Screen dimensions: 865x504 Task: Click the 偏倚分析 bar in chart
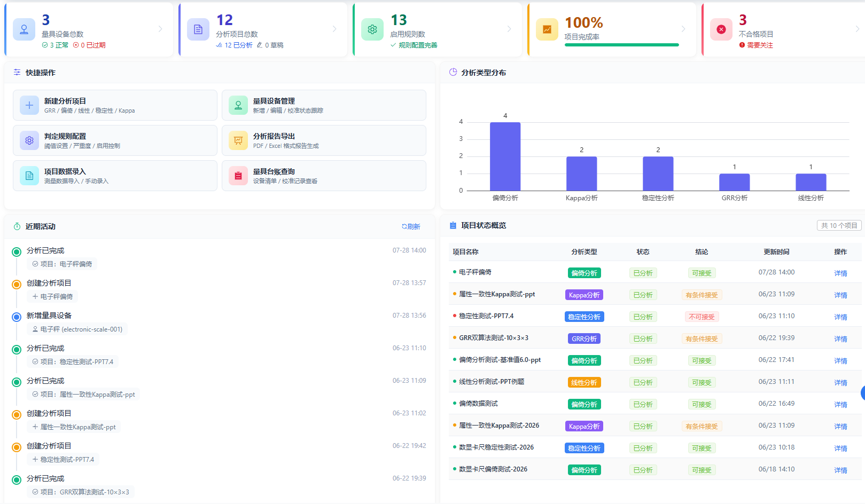click(505, 156)
